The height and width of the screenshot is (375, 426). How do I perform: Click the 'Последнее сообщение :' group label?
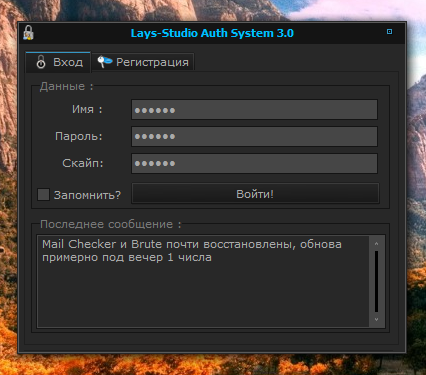[x=111, y=224]
